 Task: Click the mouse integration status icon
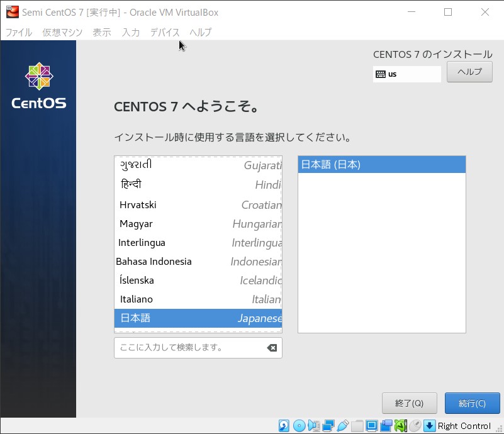coord(415,426)
